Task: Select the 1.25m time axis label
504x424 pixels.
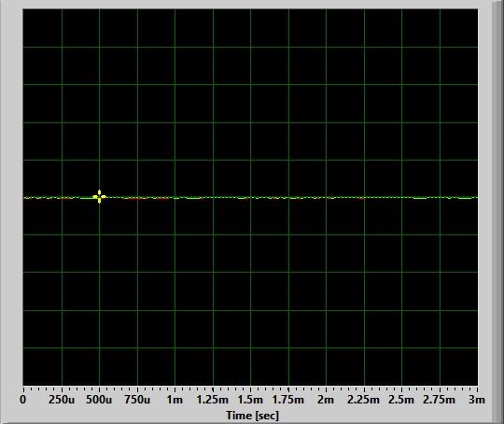Action: click(x=213, y=400)
